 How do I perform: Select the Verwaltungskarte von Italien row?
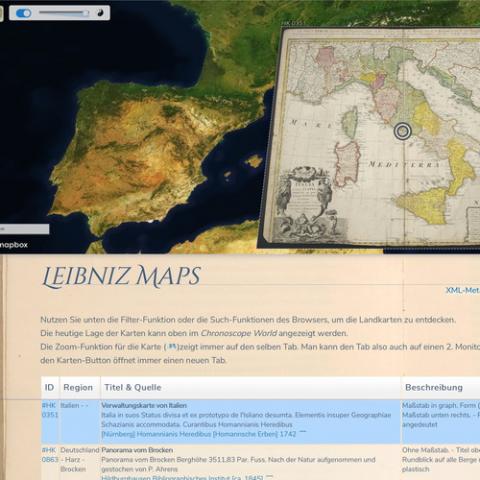261,421
